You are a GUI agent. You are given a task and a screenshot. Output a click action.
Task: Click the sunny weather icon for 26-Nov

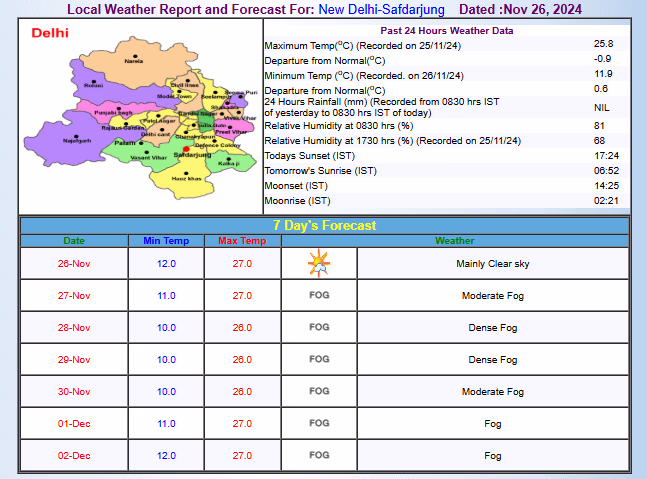[x=319, y=264]
